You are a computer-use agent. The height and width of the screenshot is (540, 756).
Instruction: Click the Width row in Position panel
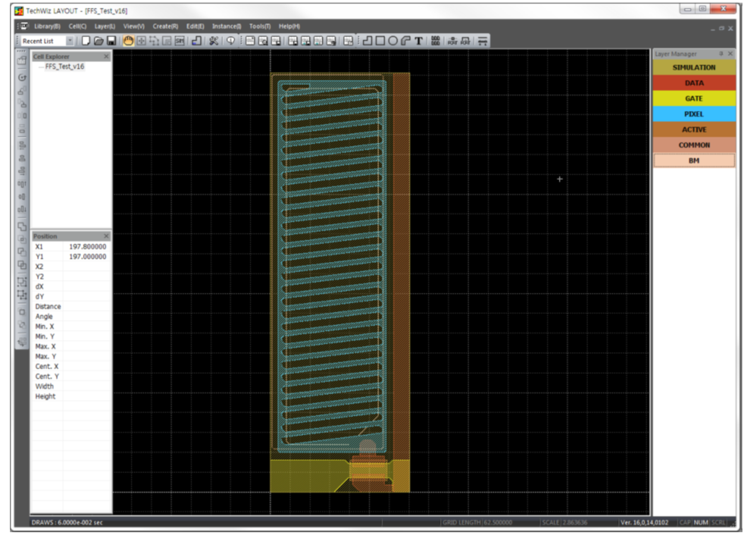click(x=71, y=386)
